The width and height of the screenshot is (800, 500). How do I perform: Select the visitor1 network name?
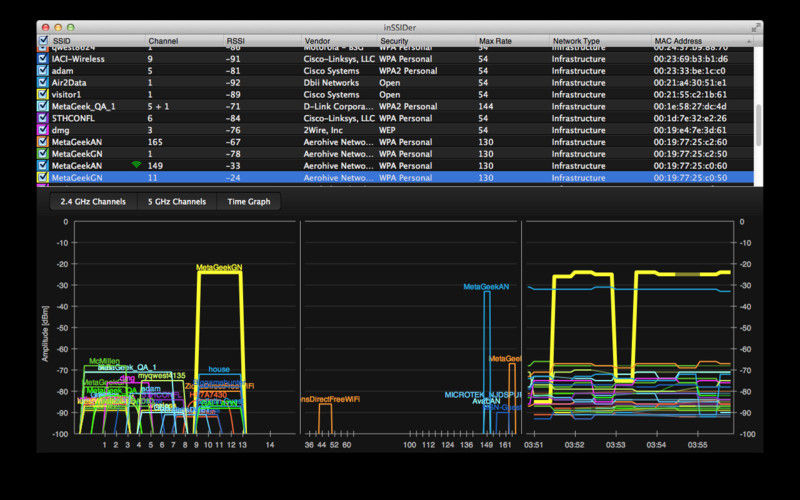pyautogui.click(x=66, y=94)
